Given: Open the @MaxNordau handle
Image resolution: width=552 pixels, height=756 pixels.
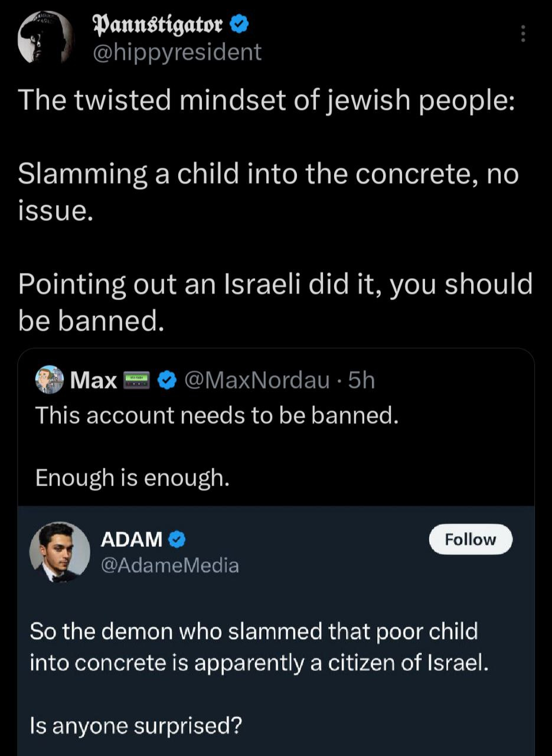Looking at the screenshot, I should pyautogui.click(x=257, y=381).
